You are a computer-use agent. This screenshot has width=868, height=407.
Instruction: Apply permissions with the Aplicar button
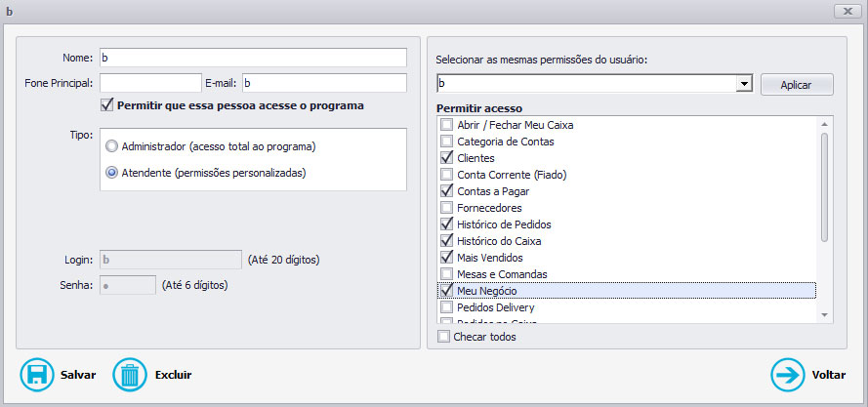(796, 85)
